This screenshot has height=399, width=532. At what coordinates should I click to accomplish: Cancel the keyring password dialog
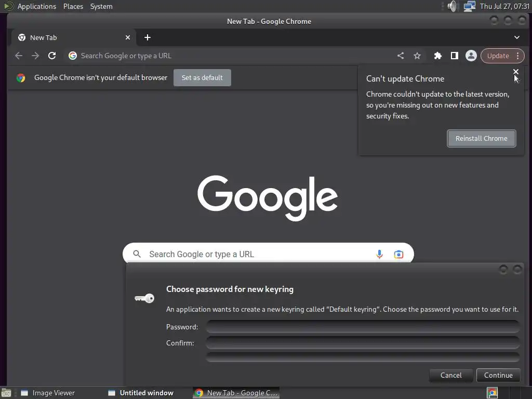451,375
